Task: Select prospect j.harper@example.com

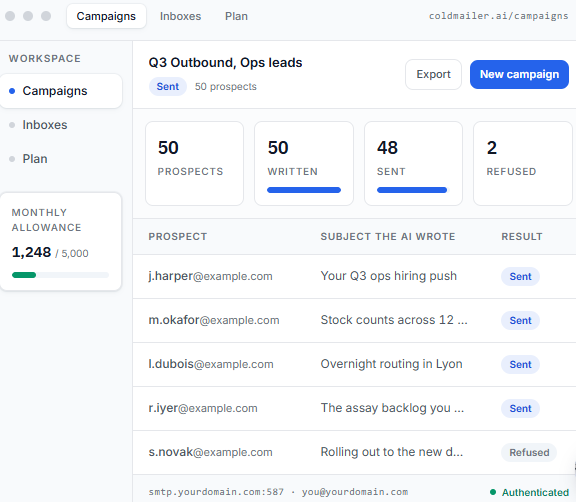Action: pyautogui.click(x=210, y=276)
